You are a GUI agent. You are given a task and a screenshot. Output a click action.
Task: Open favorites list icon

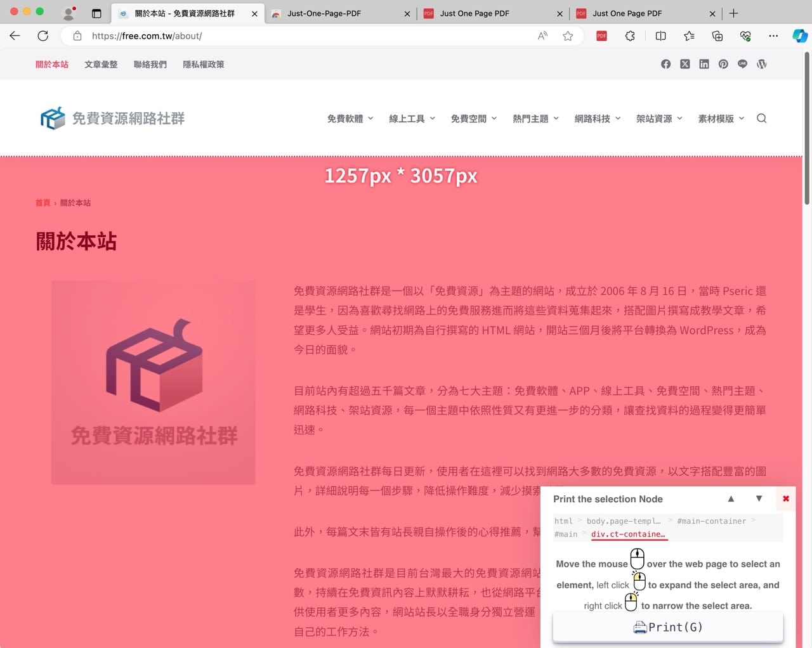[x=689, y=36]
